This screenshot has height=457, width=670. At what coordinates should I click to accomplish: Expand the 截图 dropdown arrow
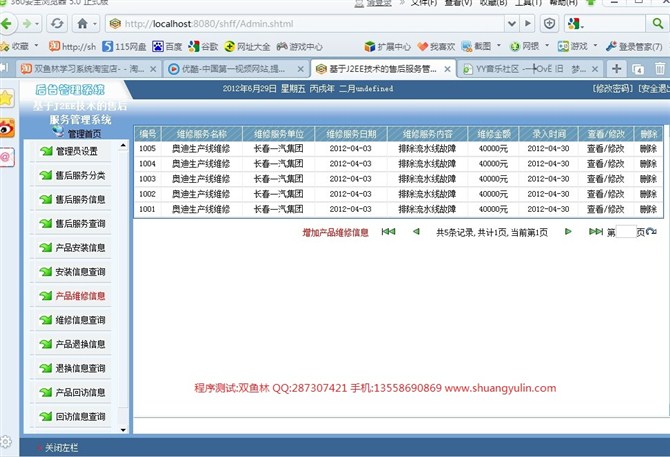499,45
